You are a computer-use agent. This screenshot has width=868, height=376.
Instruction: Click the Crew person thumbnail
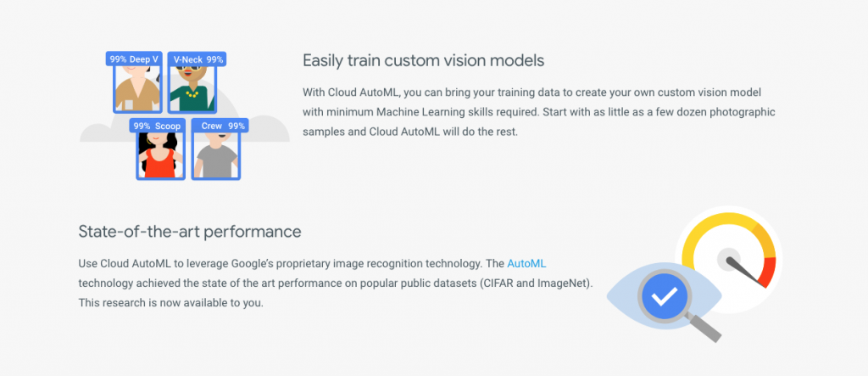click(216, 154)
